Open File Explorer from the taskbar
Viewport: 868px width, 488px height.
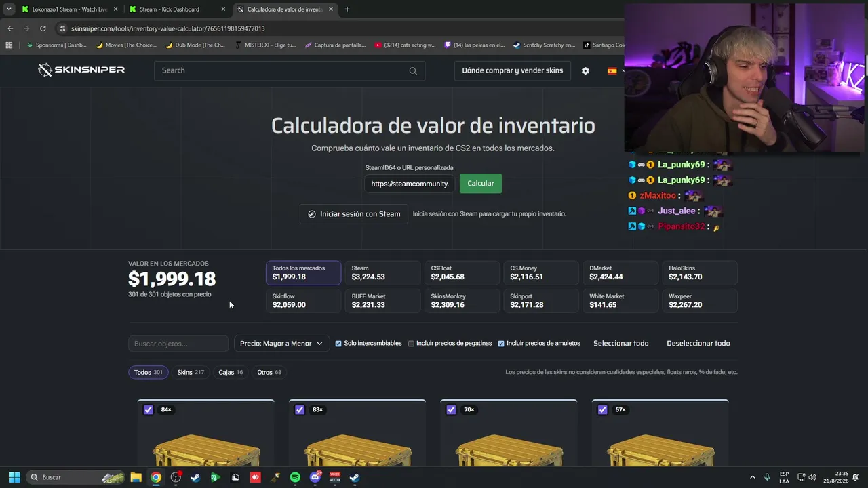[136, 477]
